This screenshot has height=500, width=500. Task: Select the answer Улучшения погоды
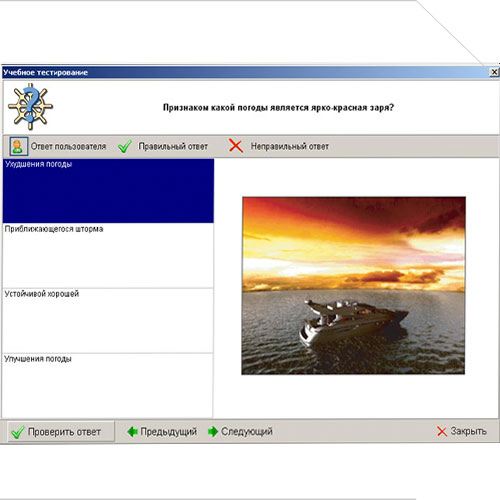click(108, 385)
